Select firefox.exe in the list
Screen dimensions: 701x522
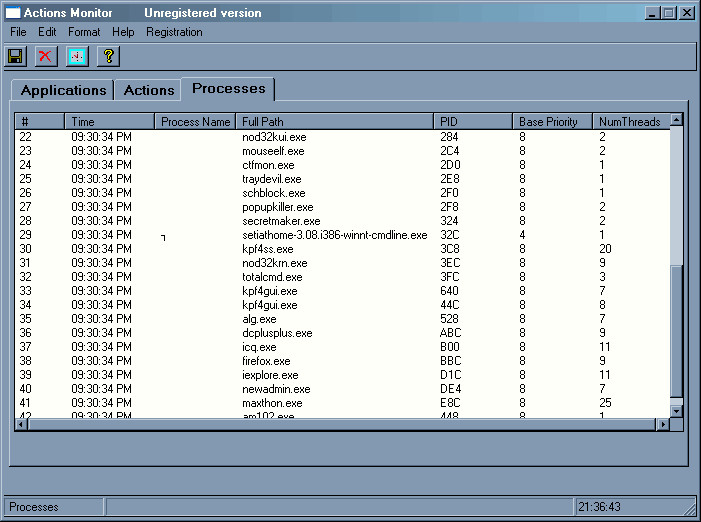[342, 361]
